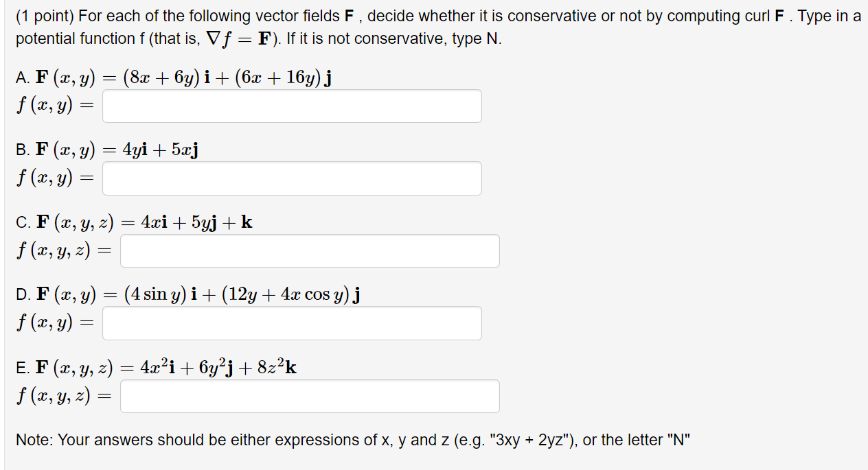Click the part B vector field expression
Image resolution: width=868 pixels, height=470 pixels.
pyautogui.click(x=108, y=148)
